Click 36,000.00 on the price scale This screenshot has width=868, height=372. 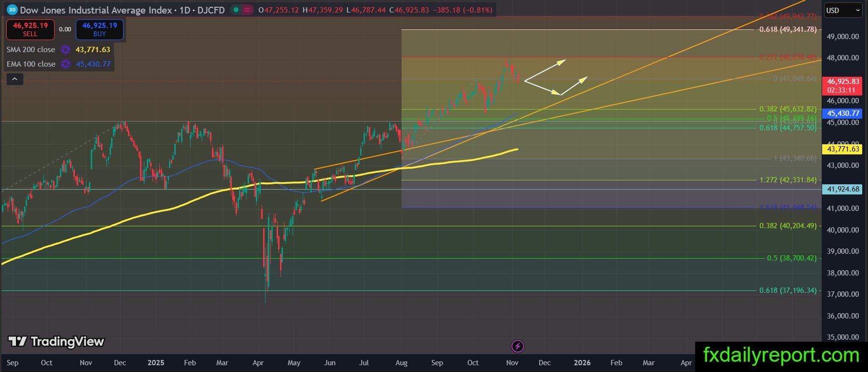843,316
